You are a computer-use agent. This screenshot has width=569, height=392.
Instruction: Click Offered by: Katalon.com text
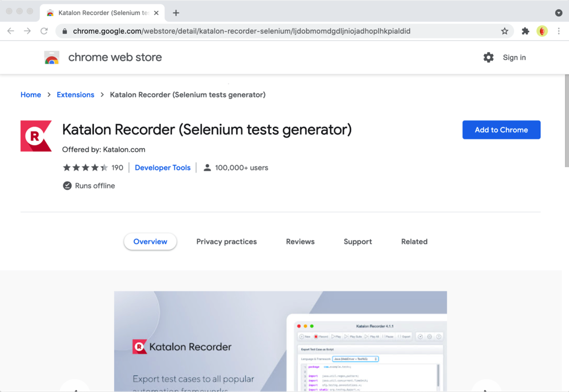pos(104,150)
